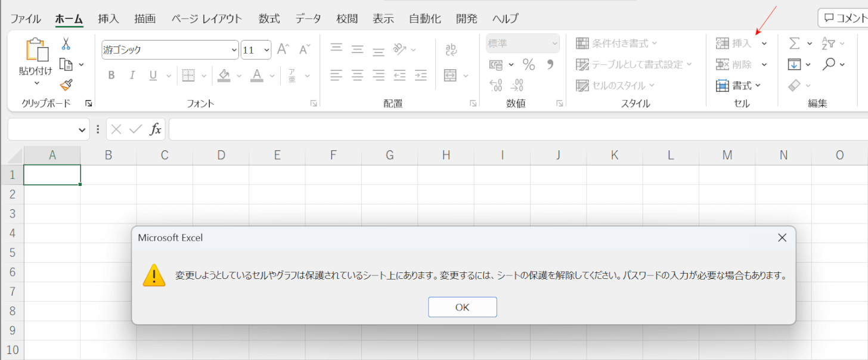
Task: Select column header D
Action: pos(221,156)
